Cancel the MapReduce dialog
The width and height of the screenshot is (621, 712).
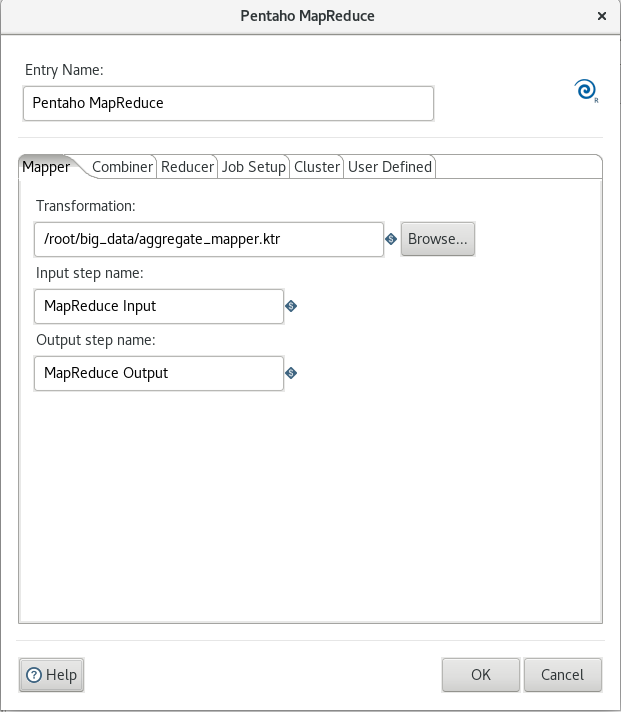tap(563, 675)
